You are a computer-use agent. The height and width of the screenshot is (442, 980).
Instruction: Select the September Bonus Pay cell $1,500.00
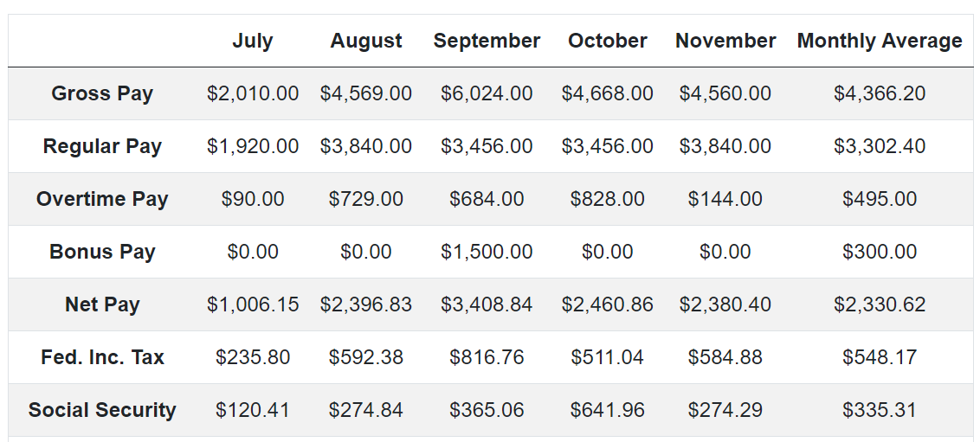pyautogui.click(x=487, y=252)
